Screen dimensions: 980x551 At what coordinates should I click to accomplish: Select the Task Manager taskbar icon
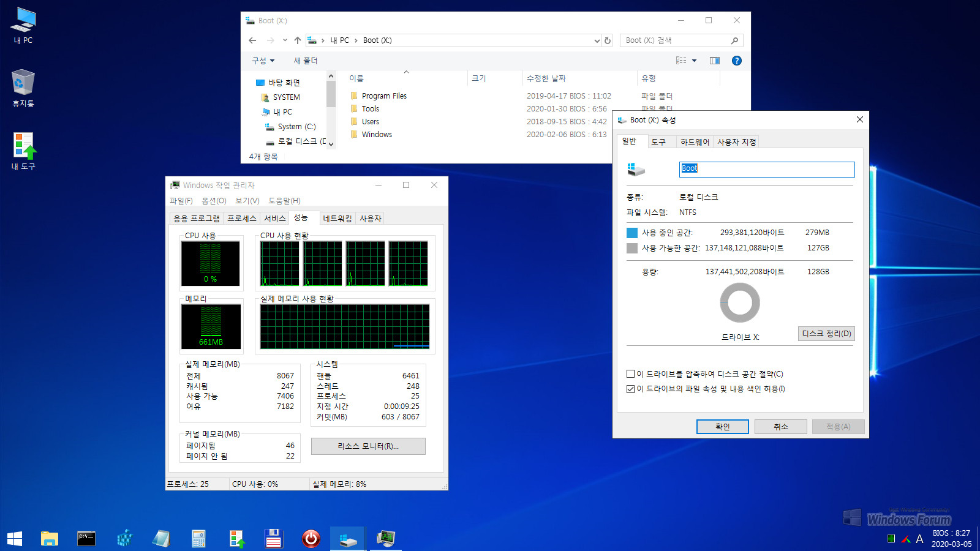(x=385, y=539)
